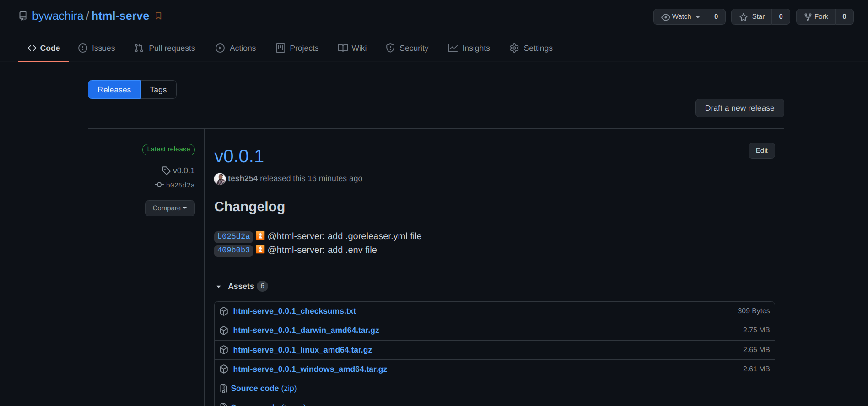Screen dimensions: 868x406
Task: Open the Projects tab
Action: coord(297,48)
